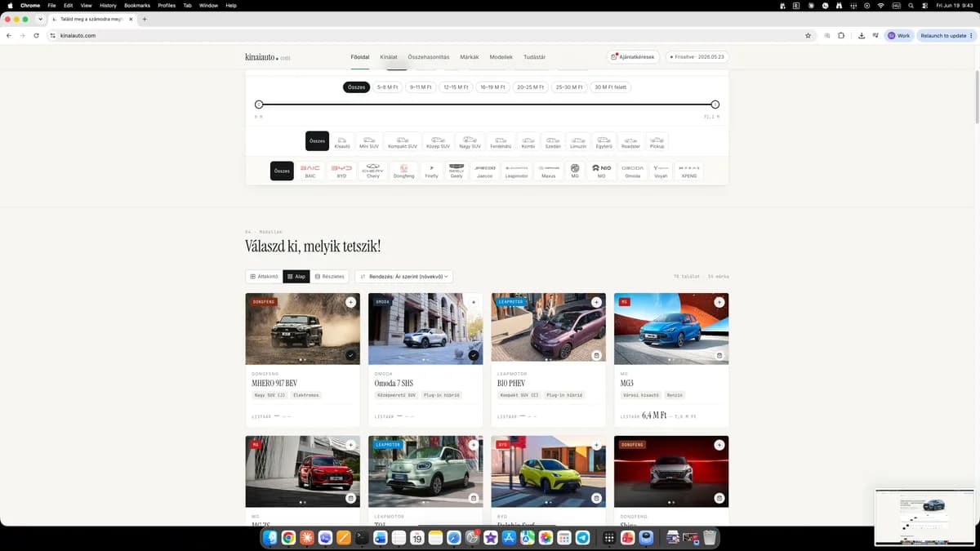Screen dimensions: 980x551
Task: Open the Összehasonlítás navigation tab
Action: (x=429, y=57)
